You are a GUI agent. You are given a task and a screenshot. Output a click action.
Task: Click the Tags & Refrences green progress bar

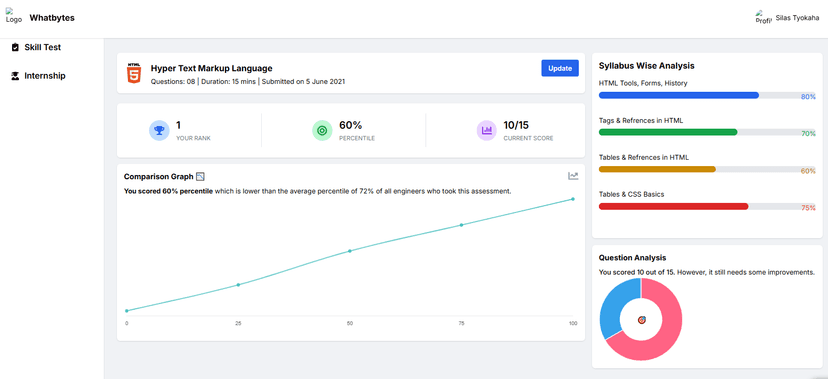[668, 132]
